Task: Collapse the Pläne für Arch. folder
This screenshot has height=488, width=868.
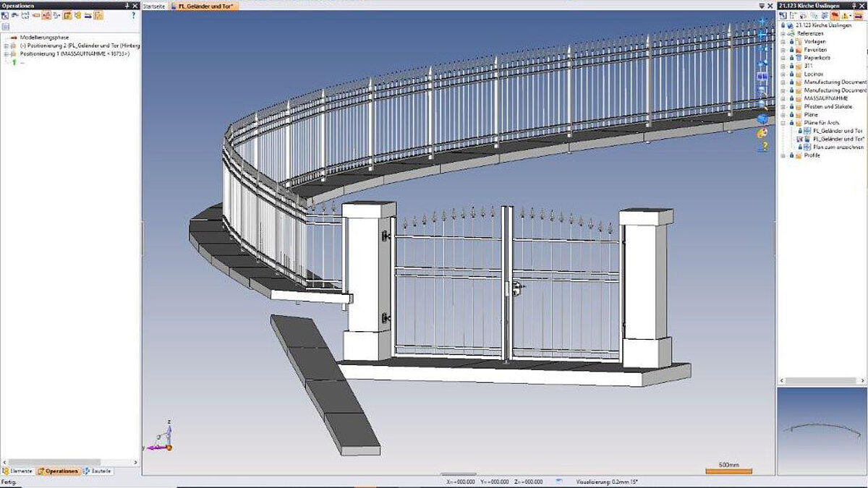Action: pyautogui.click(x=783, y=123)
